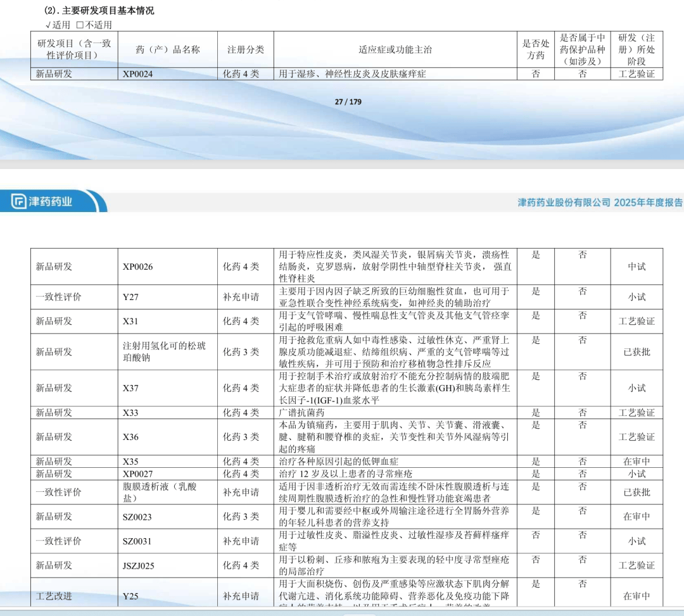Click the 2025年年度报告 header text
Screen dimensions: 684x616
(x=649, y=203)
